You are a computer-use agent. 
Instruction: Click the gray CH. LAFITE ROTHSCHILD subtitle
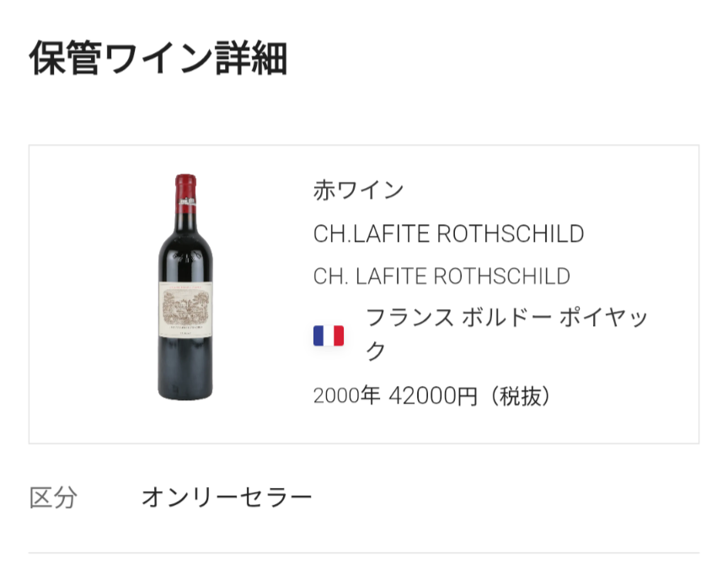[442, 276]
